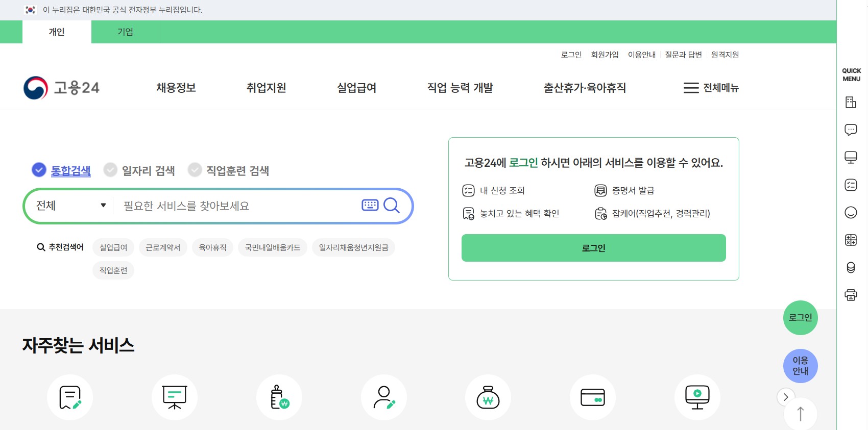
Task: Open the checklist icon in Quick Menu
Action: 851,185
